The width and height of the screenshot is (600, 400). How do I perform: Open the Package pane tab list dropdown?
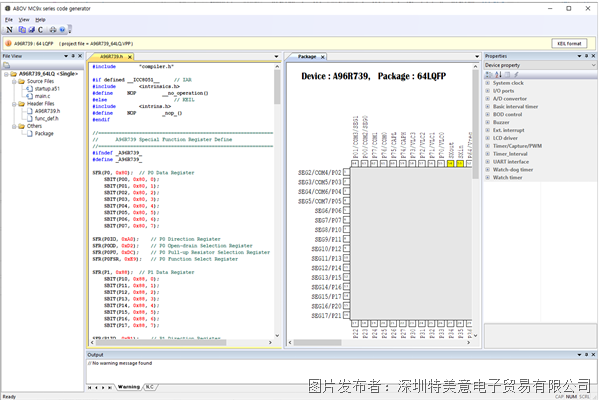[x=477, y=57]
